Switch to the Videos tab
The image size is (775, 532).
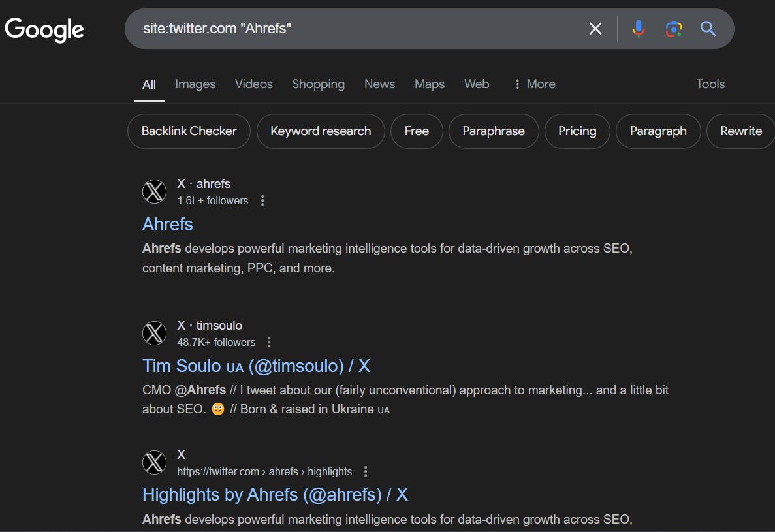point(253,84)
